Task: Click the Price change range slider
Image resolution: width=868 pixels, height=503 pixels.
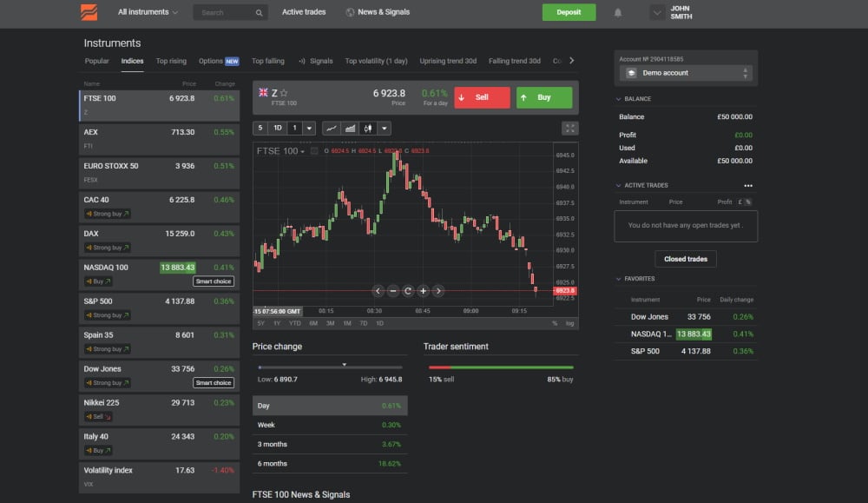Action: point(330,367)
